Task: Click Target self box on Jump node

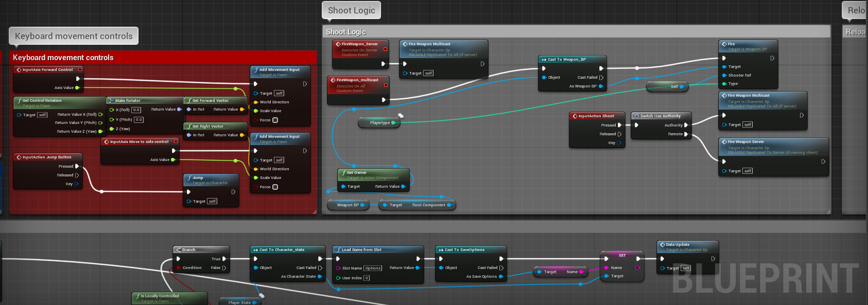Action: [212, 201]
